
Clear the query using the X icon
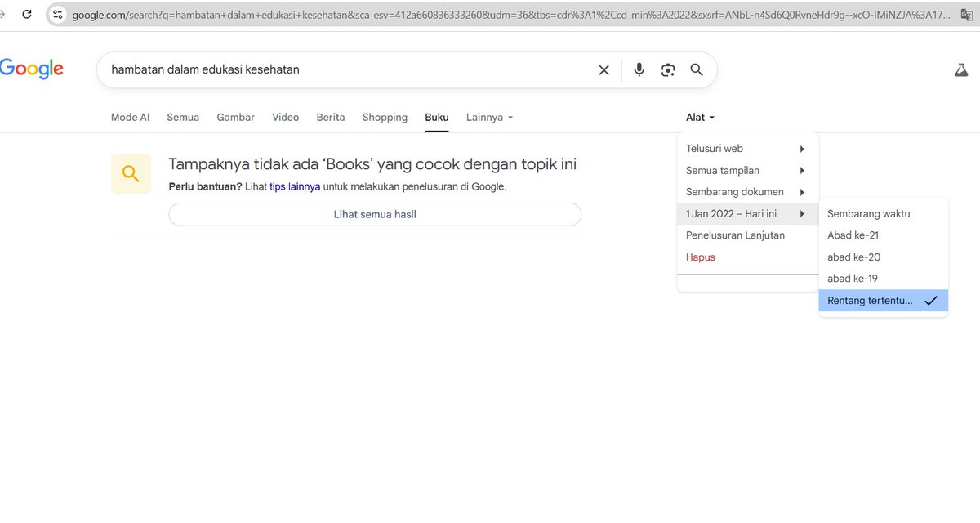coord(604,69)
